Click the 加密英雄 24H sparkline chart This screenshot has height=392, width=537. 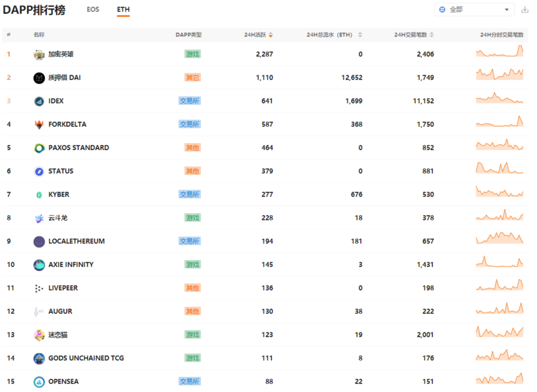(499, 51)
